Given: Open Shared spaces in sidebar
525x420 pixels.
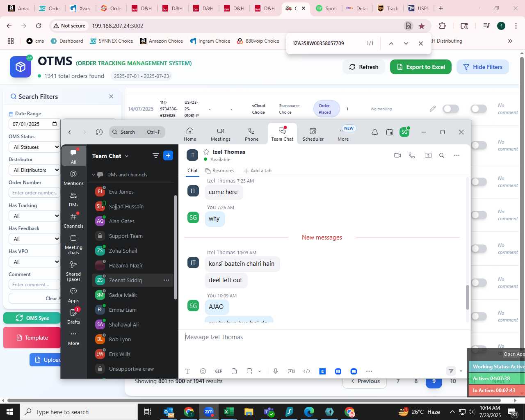Looking at the screenshot, I should coord(74,271).
